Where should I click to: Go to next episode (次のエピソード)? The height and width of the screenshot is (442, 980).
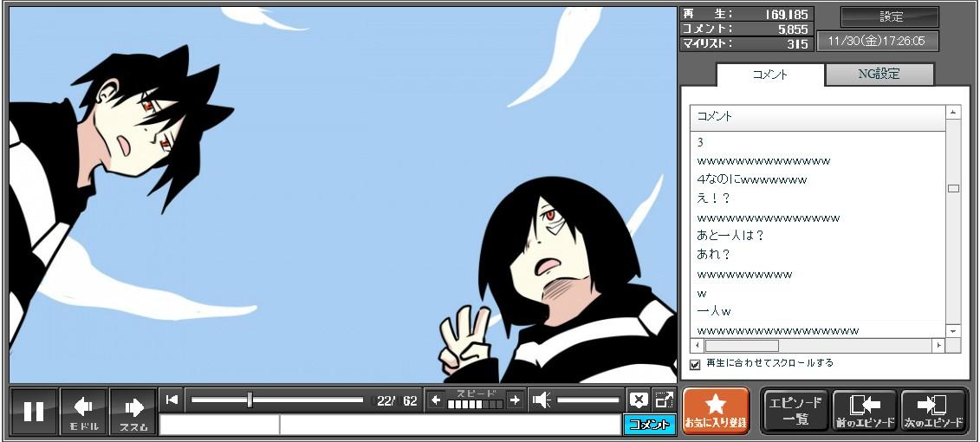[933, 411]
